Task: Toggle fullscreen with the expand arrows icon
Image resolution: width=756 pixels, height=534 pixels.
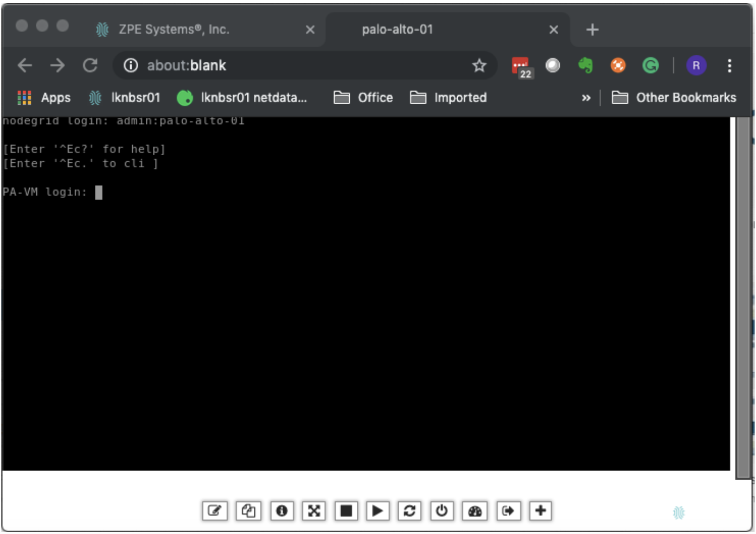Action: point(314,511)
